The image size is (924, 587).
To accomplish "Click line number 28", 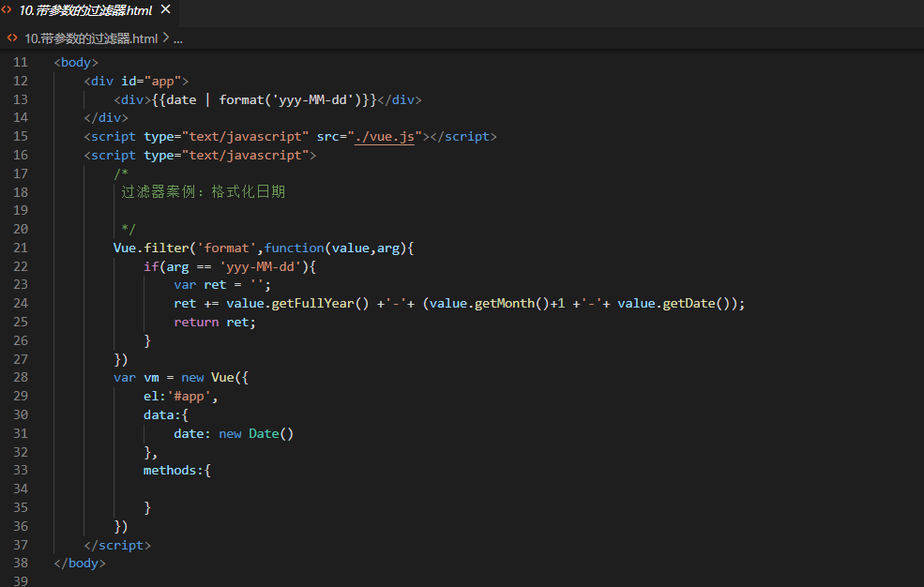I will tap(21, 377).
